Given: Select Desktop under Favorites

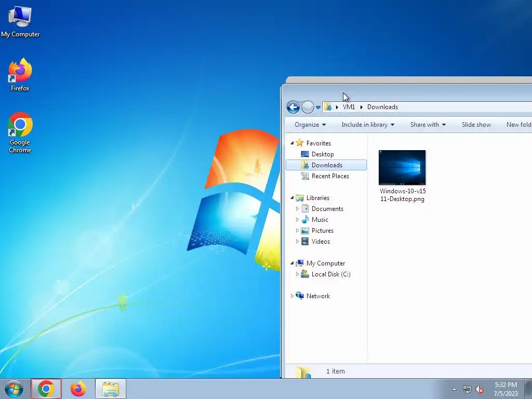Looking at the screenshot, I should 323,154.
